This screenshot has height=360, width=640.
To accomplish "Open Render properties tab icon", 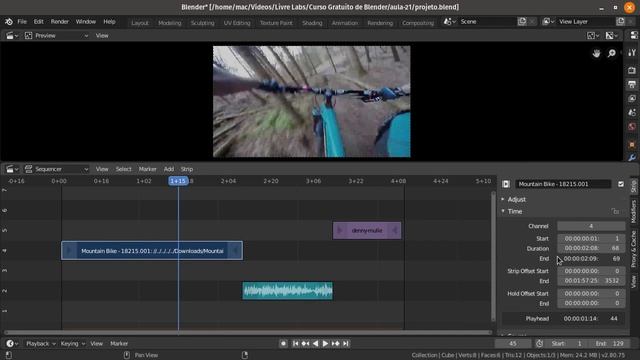I will click(x=632, y=70).
